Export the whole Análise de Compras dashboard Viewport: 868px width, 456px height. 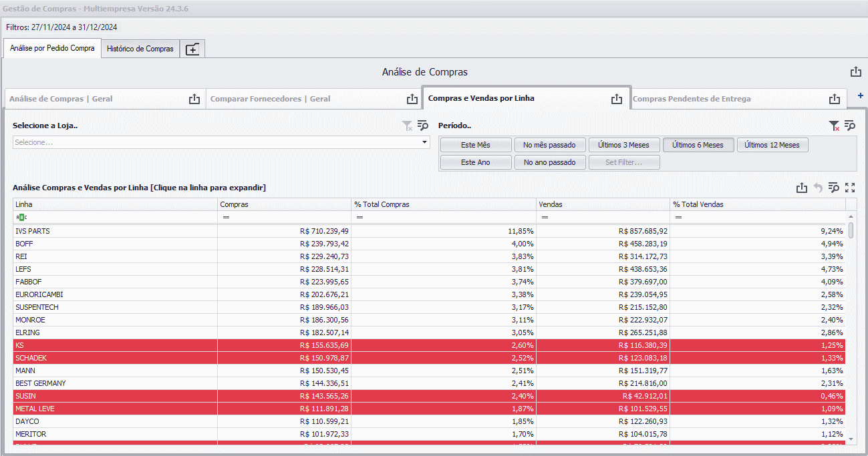[856, 72]
